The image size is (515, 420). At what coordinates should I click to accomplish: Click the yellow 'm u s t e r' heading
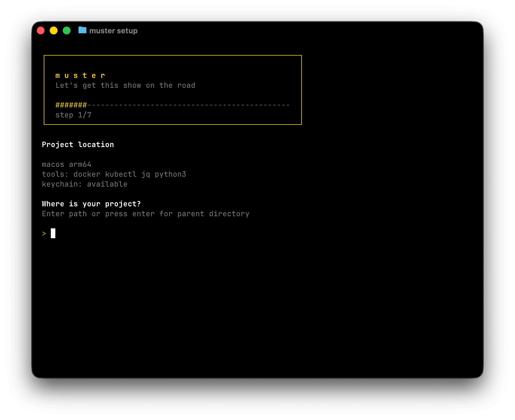coord(80,75)
